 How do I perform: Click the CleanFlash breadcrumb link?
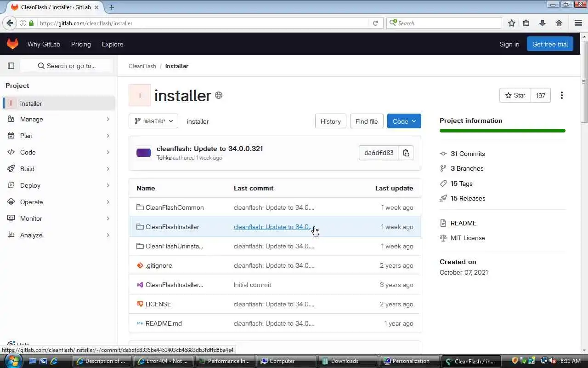point(142,66)
